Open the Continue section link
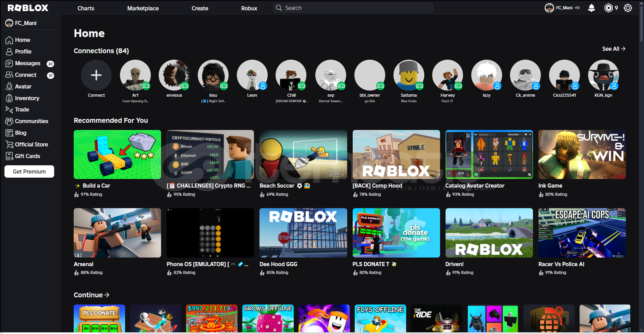644x334 pixels. (x=92, y=295)
